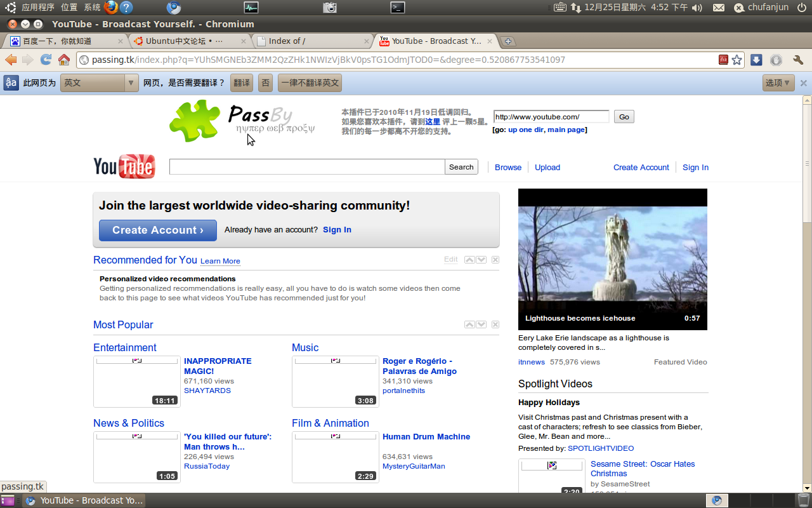Launch Firefox from the top panel

coord(110,7)
